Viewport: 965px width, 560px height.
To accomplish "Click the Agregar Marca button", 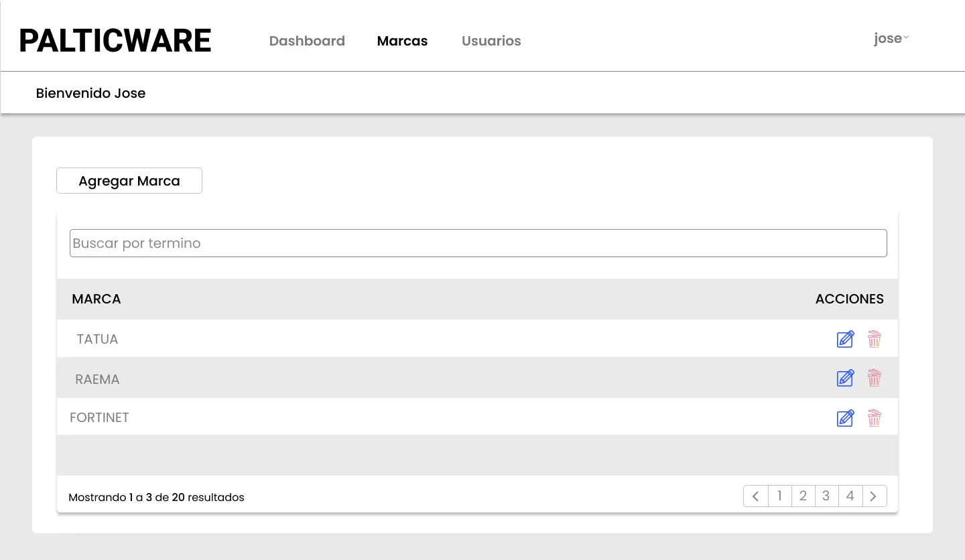I will click(x=129, y=180).
